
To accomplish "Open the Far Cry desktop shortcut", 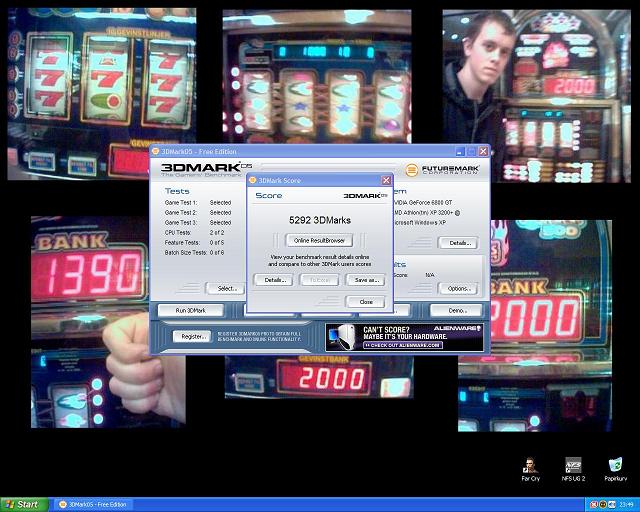I will [x=530, y=469].
